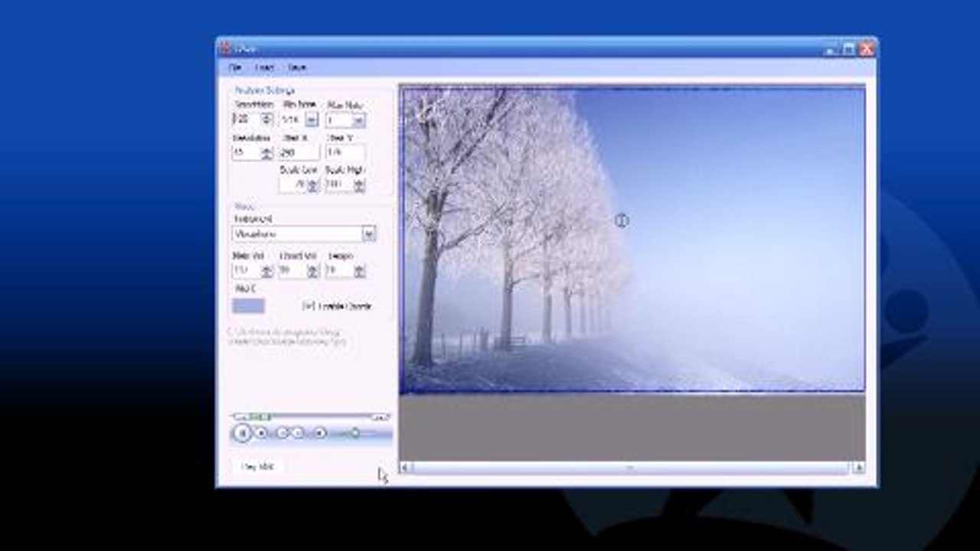Click the play/pause button in the media player

[242, 433]
